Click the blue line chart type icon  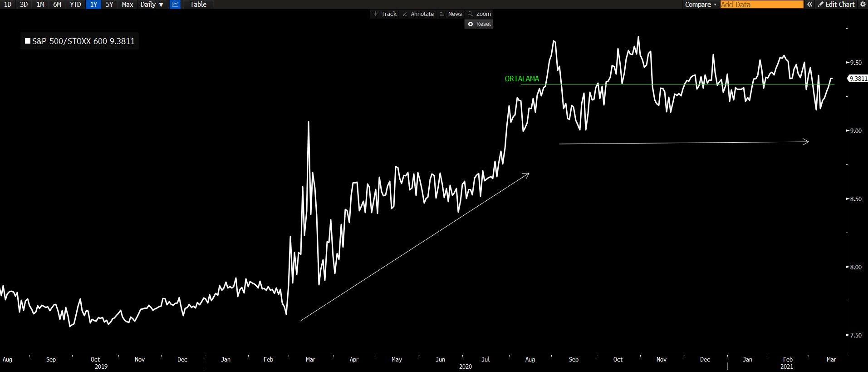(175, 5)
